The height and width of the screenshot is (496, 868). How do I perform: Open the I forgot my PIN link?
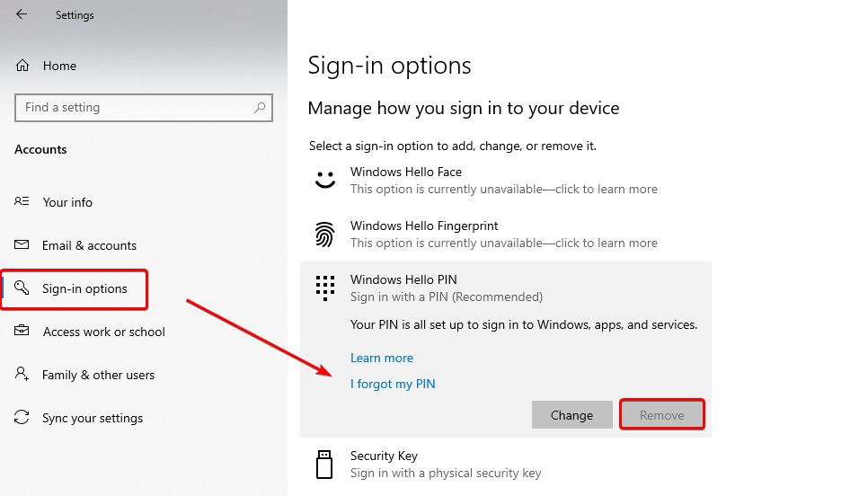click(393, 384)
